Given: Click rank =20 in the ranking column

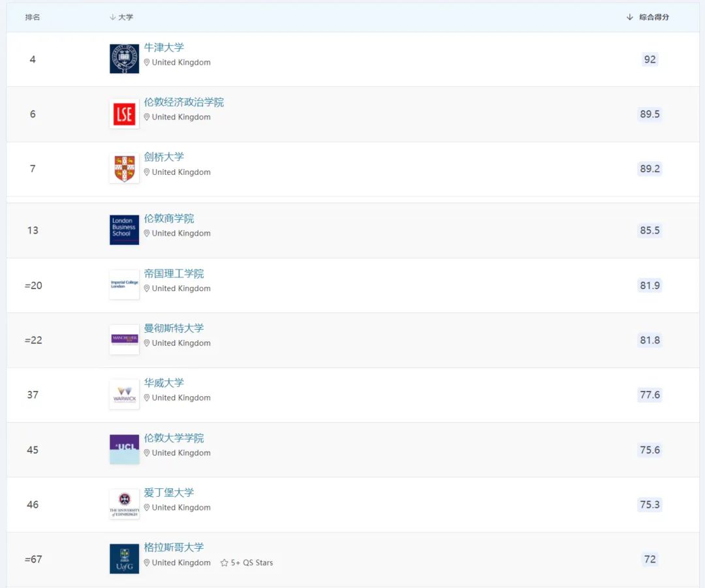Looking at the screenshot, I should pos(33,285).
